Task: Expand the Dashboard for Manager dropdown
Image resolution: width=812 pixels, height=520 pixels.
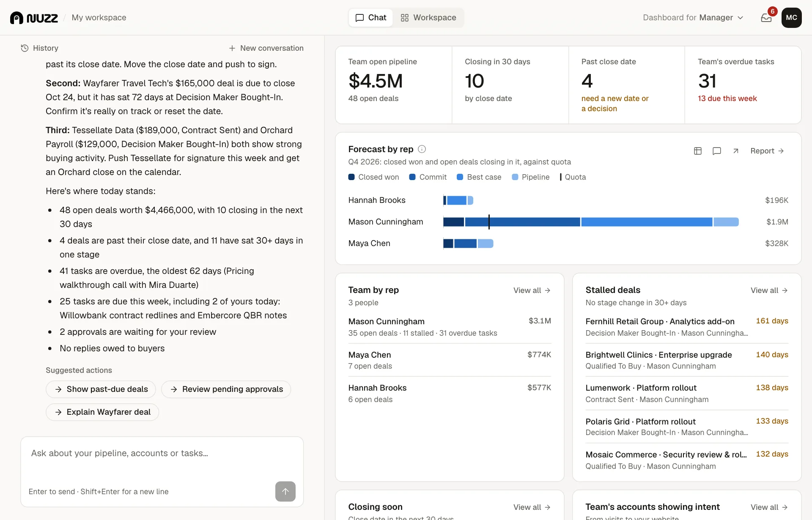Action: tap(693, 18)
